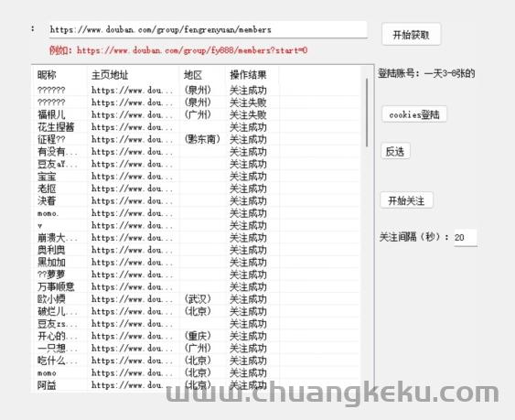Select the 阿益 row at list bottom
Viewport: 515px width, 420px height.
coord(196,385)
